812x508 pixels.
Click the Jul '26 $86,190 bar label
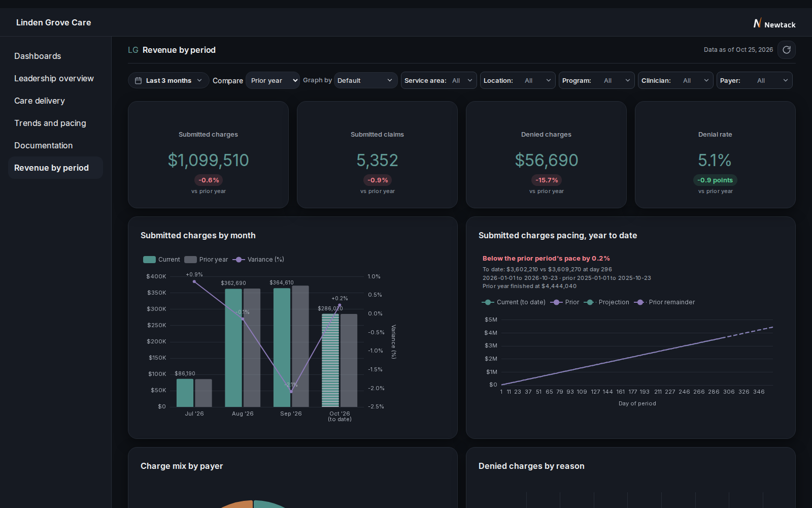[x=185, y=373]
